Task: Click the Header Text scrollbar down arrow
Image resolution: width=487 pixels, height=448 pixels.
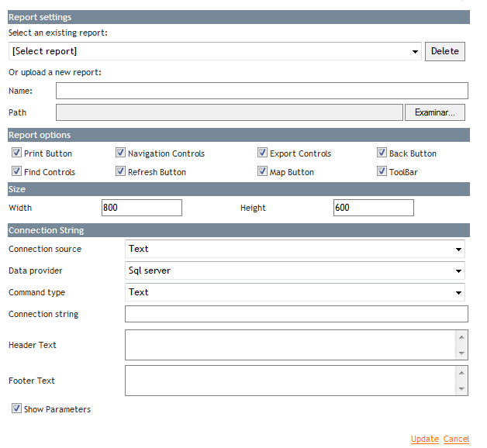Action: (x=462, y=353)
